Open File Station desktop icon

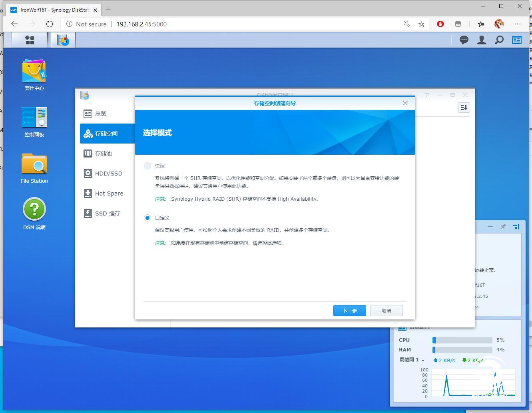point(34,168)
